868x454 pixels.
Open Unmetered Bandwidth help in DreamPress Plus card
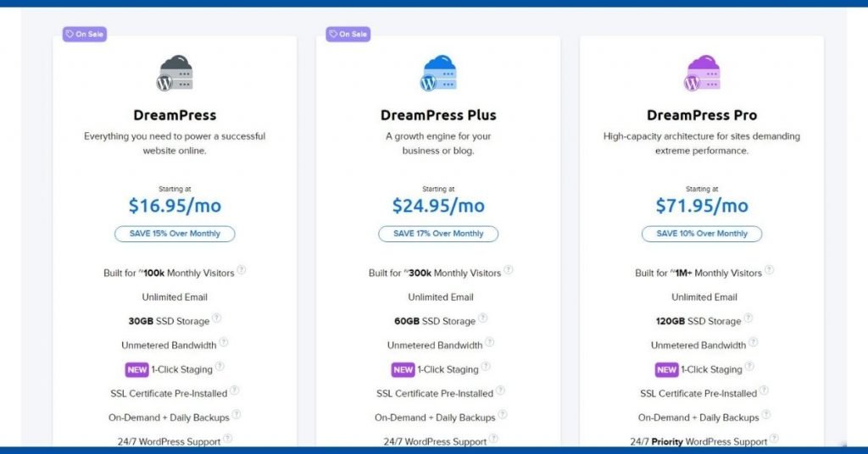[489, 343]
